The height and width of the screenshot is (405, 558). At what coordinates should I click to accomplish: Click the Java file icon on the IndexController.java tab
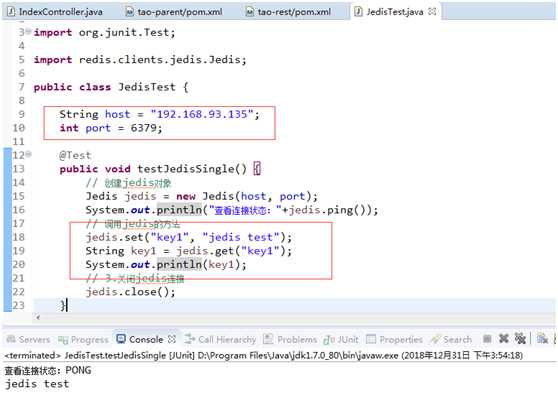[11, 12]
